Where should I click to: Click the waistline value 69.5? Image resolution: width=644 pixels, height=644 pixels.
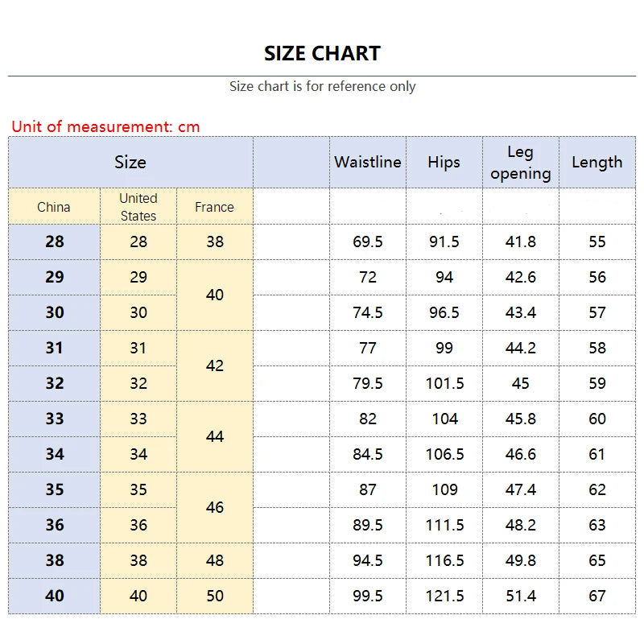tap(368, 242)
